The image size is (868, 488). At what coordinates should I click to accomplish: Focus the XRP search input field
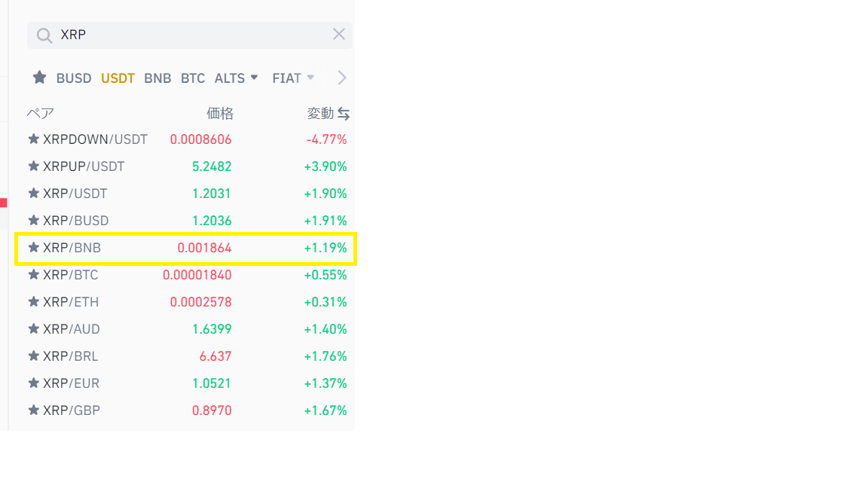(188, 35)
